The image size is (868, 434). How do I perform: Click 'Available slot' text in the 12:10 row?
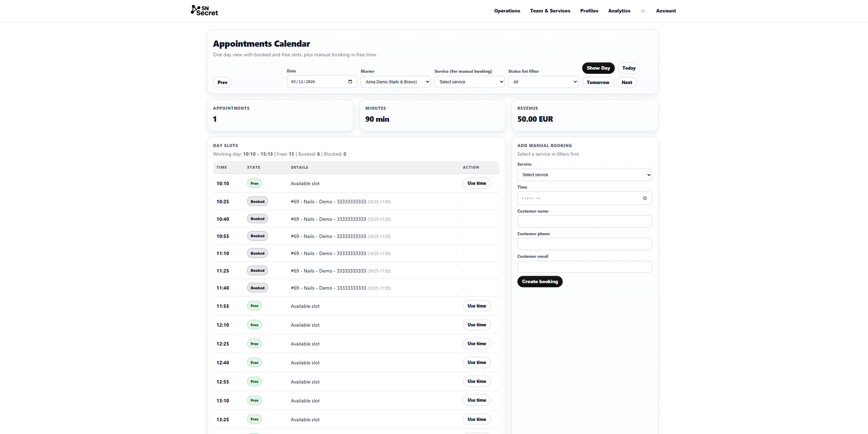pyautogui.click(x=305, y=325)
